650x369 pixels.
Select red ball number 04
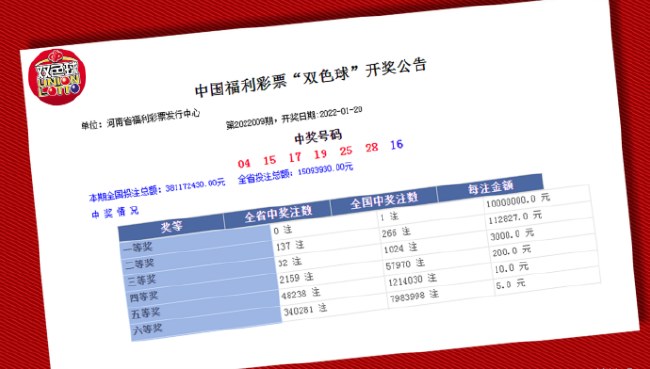[244, 163]
